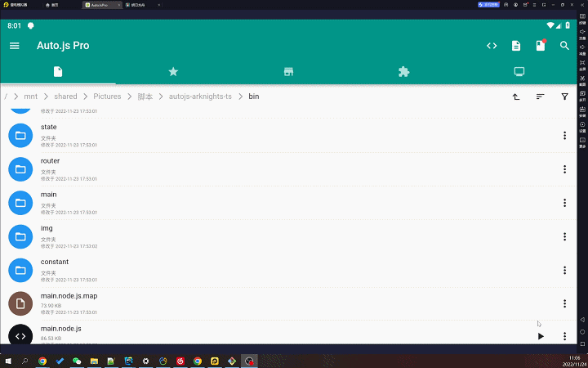
Task: Navigate to '脚本' in breadcrumb path
Action: 145,96
